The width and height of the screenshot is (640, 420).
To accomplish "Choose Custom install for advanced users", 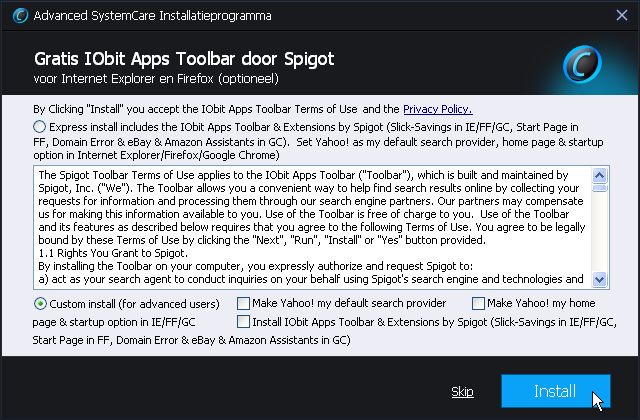I will 41,303.
